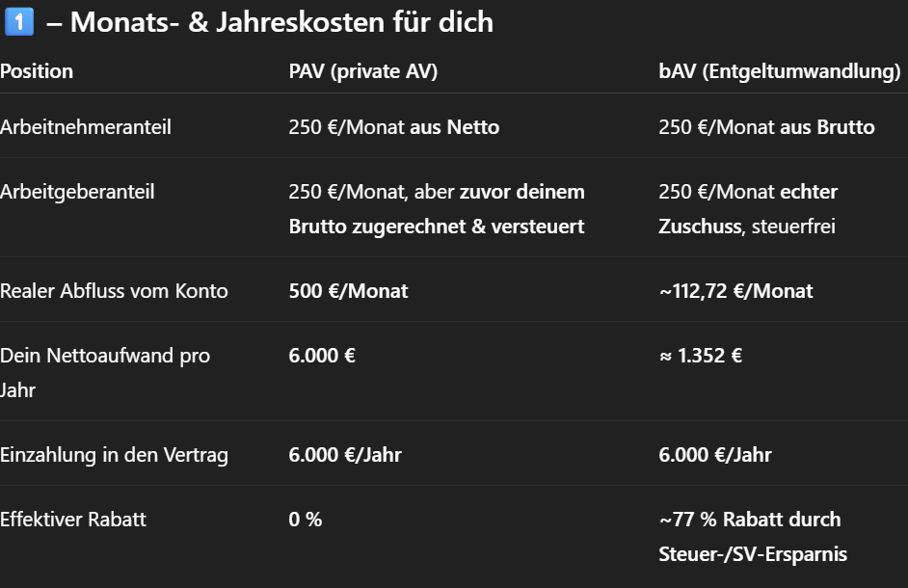The width and height of the screenshot is (908, 588).
Task: Select the heading Monats- & Jahreskosten für dich
Action: (281, 22)
